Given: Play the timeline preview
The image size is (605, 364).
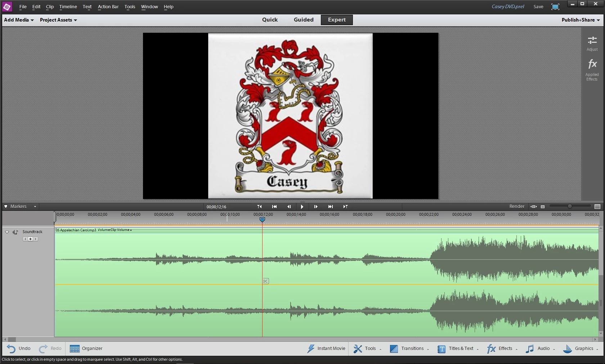Looking at the screenshot, I should [302, 206].
